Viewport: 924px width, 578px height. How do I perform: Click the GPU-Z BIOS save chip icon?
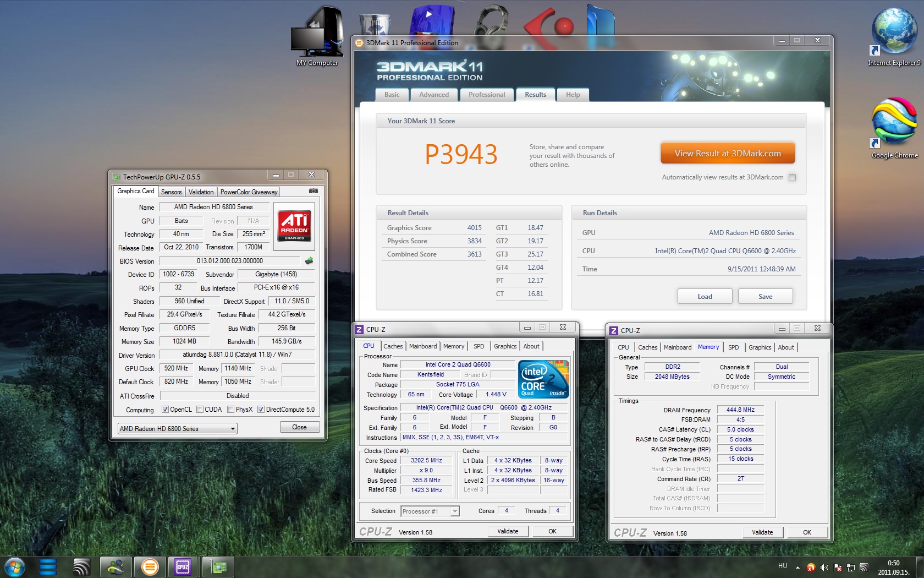pyautogui.click(x=309, y=260)
